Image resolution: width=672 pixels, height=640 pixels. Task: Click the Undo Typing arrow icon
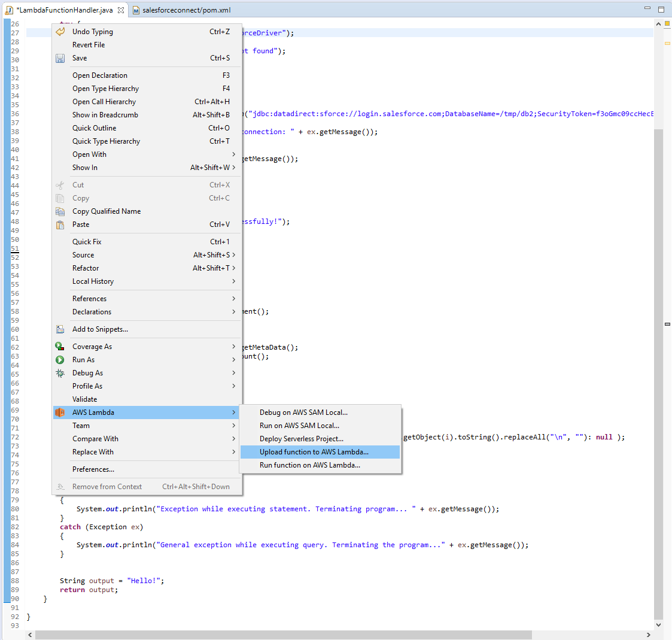click(60, 31)
